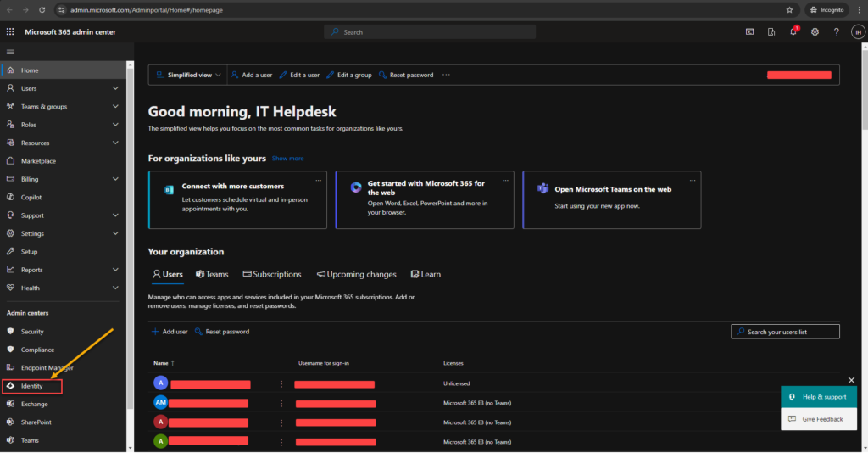The image size is (868, 453).
Task: Bookmark this page with star icon
Action: (789, 10)
